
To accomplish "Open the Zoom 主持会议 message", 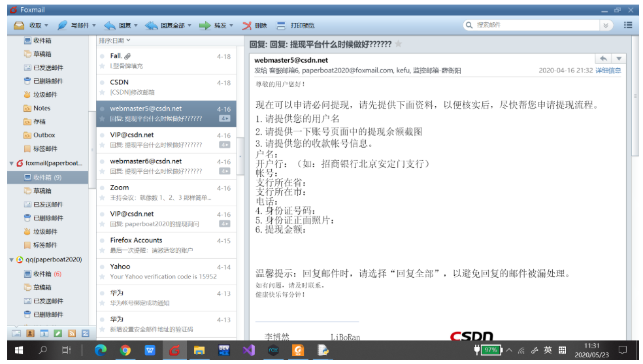I will point(166,193).
